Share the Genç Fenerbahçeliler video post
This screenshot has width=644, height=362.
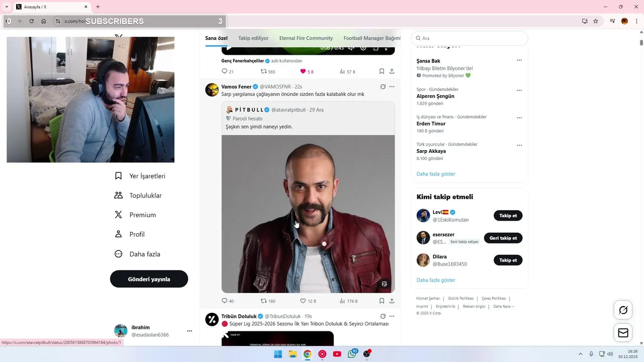point(392,71)
